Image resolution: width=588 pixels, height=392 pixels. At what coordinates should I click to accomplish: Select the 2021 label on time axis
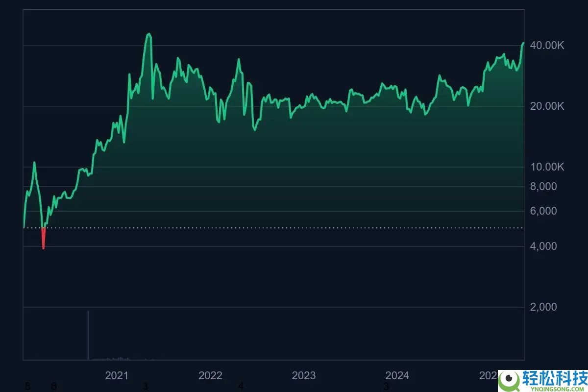(117, 376)
